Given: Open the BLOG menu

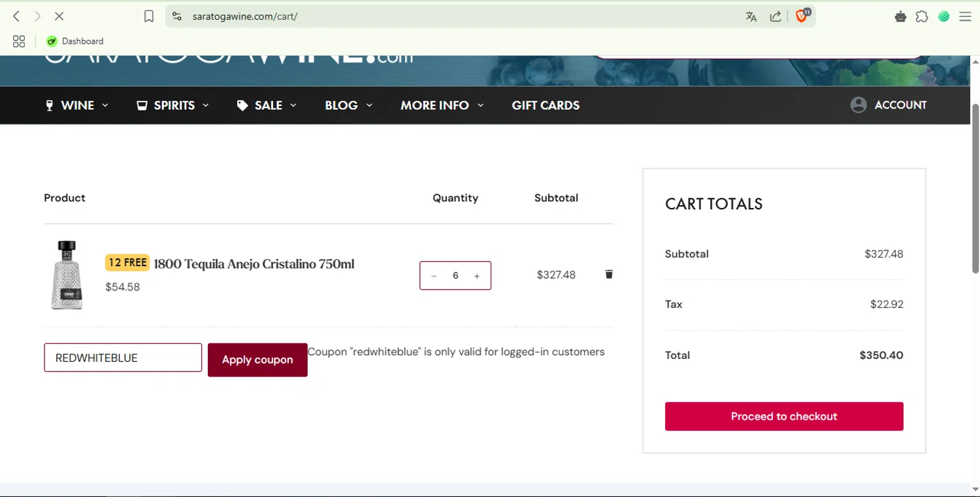Looking at the screenshot, I should coord(349,105).
